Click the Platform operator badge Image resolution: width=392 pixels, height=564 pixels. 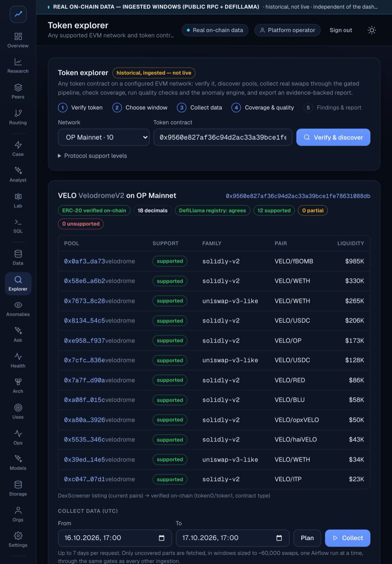coord(287,30)
